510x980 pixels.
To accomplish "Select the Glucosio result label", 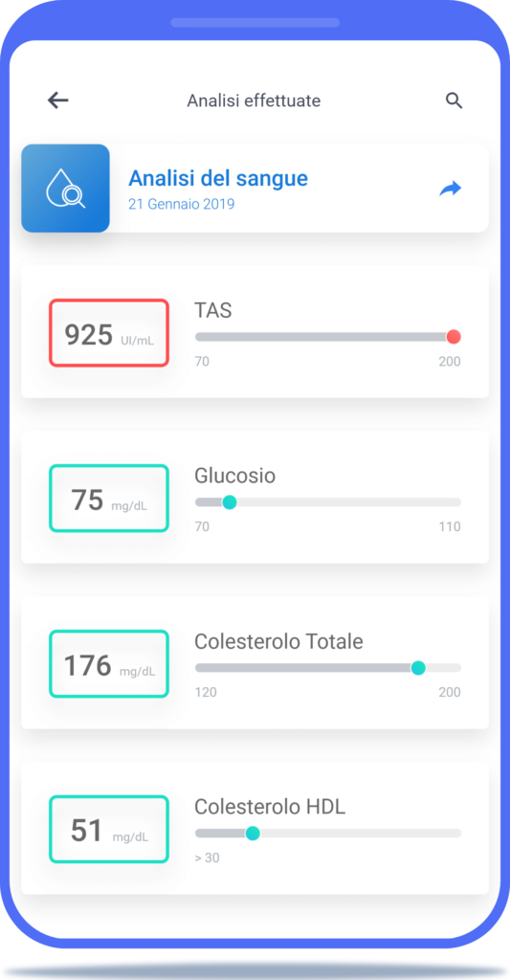I will coord(235,476).
